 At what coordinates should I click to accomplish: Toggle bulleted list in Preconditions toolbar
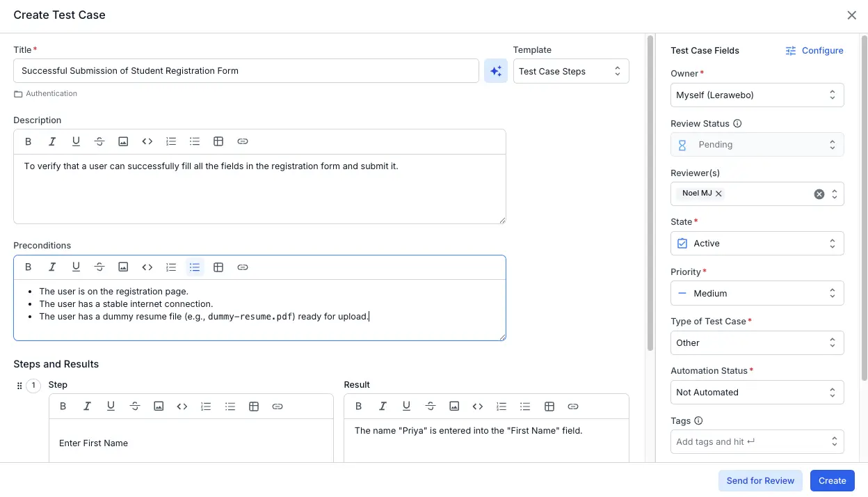coord(195,267)
